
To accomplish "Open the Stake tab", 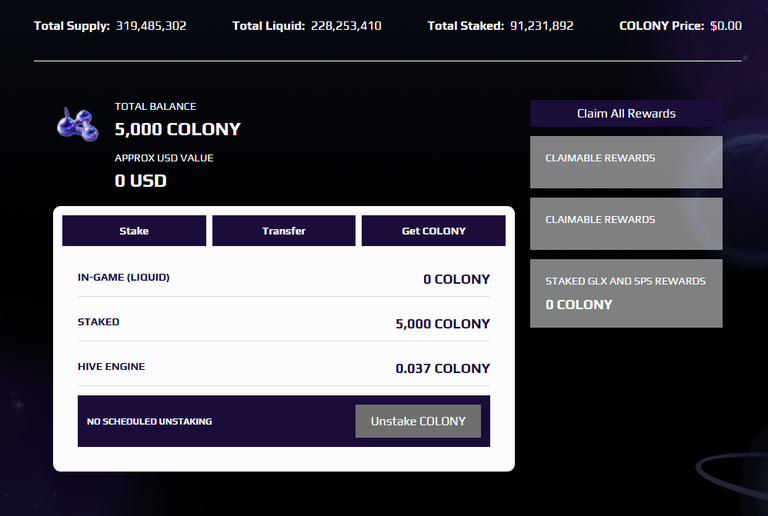I will click(134, 231).
